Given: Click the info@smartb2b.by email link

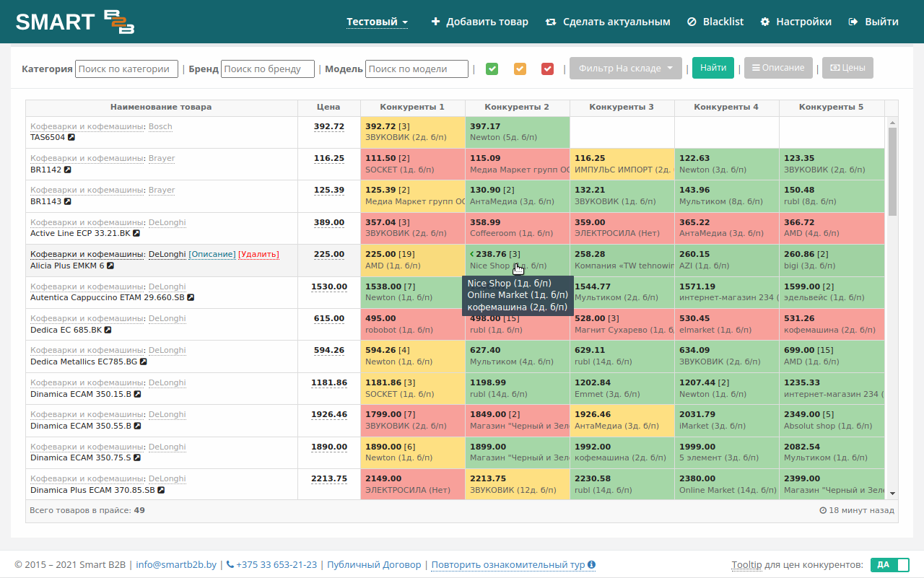Looking at the screenshot, I should (176, 565).
